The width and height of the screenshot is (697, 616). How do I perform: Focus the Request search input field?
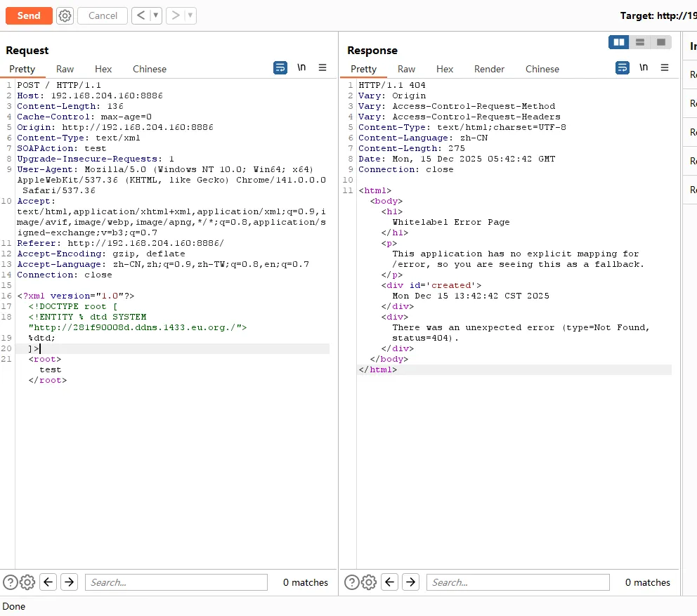176,582
